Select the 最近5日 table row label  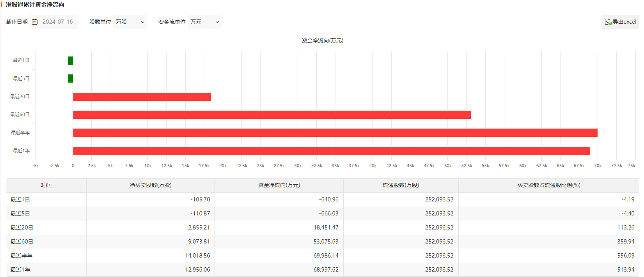coord(20,213)
